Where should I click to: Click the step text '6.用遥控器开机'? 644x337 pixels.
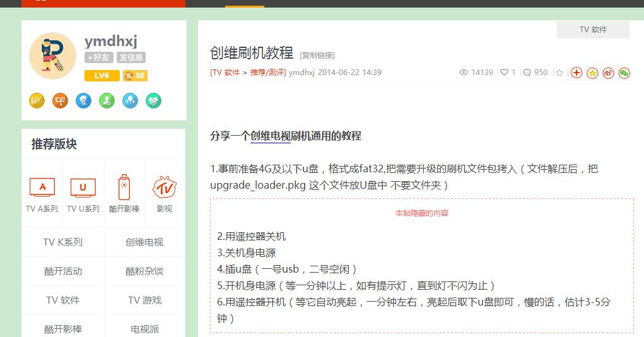coord(252,302)
